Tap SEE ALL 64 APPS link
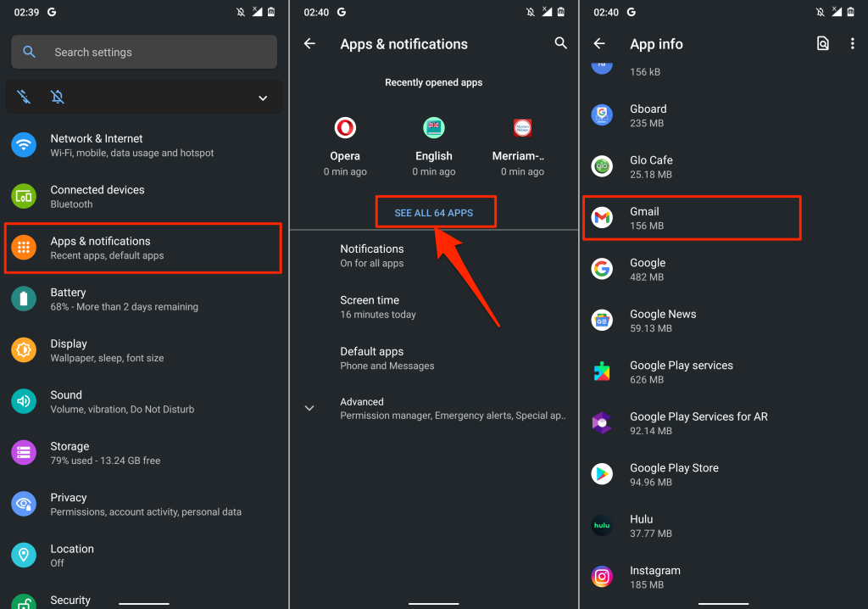The image size is (868, 609). pyautogui.click(x=434, y=213)
